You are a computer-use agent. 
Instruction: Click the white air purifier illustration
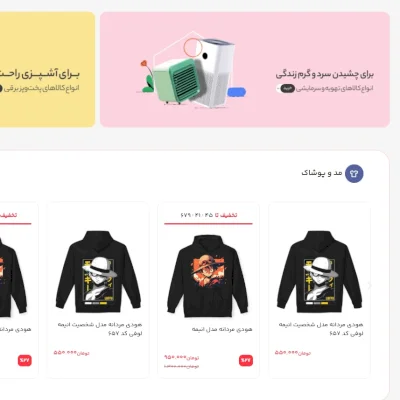(215, 73)
